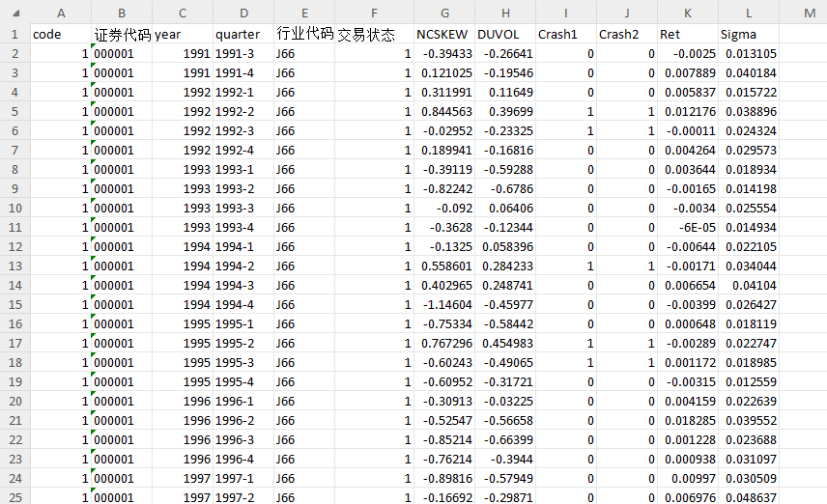
Task: Select column G header
Action: (444, 13)
